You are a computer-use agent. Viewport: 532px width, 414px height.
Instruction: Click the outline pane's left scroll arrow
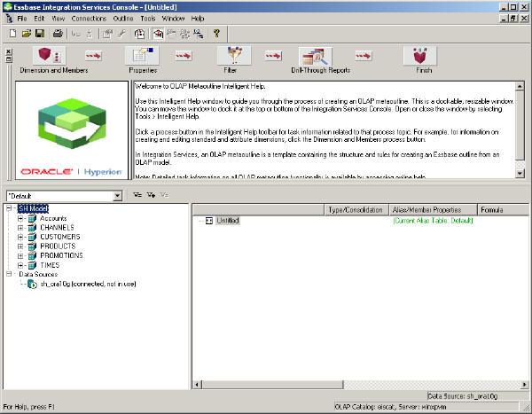click(198, 385)
